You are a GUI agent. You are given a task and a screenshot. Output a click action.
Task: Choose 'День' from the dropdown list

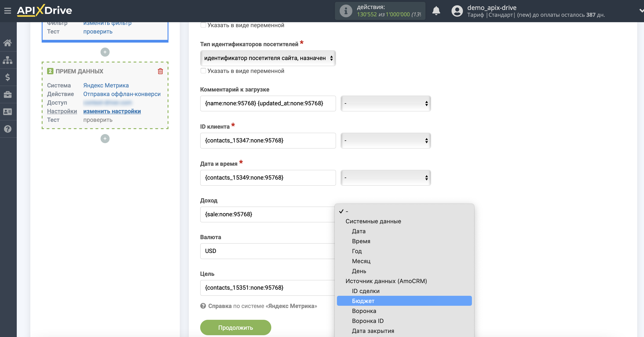[404, 271]
